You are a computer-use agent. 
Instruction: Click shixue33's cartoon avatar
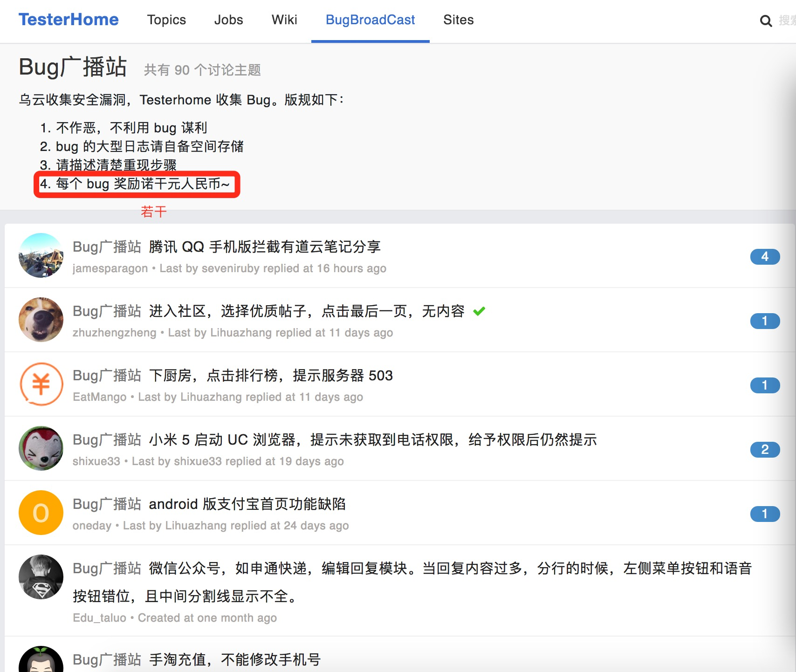[x=41, y=448]
